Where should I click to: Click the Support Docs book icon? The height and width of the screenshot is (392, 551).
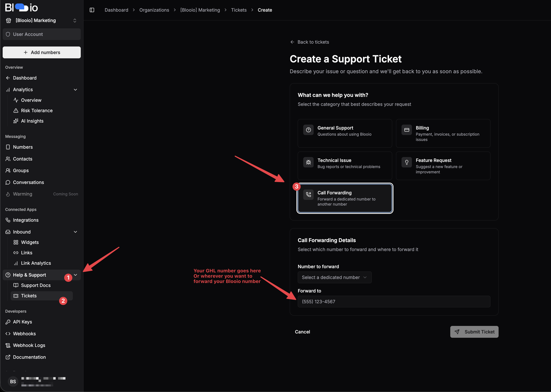point(16,285)
